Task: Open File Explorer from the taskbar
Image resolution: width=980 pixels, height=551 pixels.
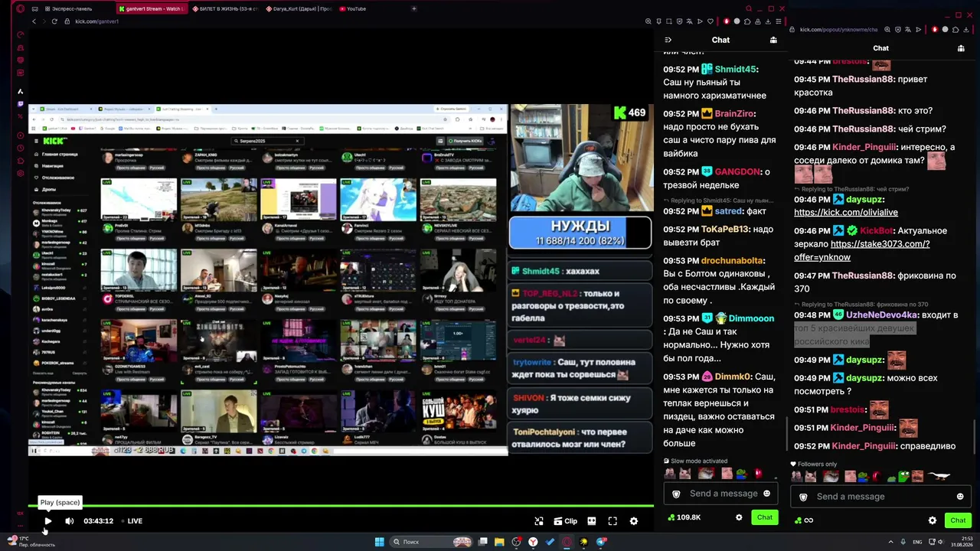Action: point(499,542)
